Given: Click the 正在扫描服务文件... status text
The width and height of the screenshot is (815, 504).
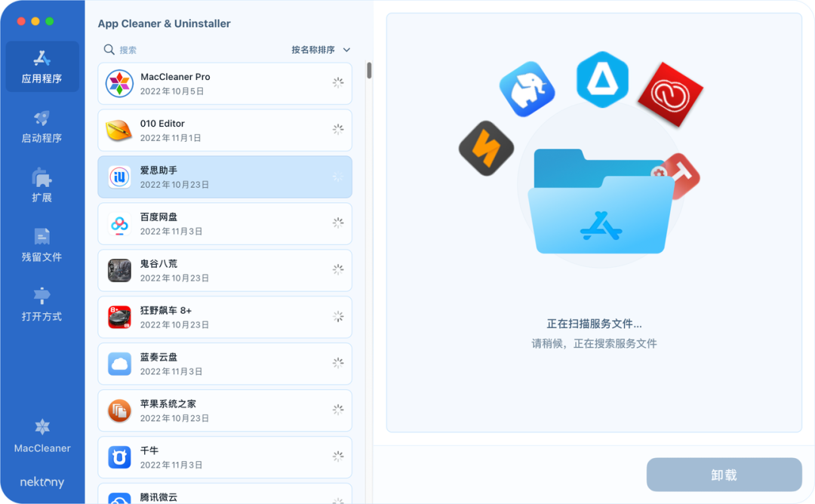Looking at the screenshot, I should tap(594, 324).
